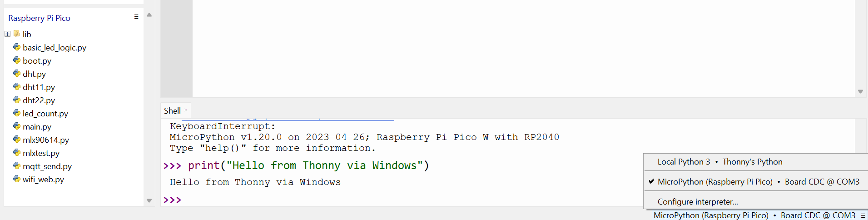The height and width of the screenshot is (220, 868).
Task: Click the file panel scroll-down arrow
Action: point(149,200)
